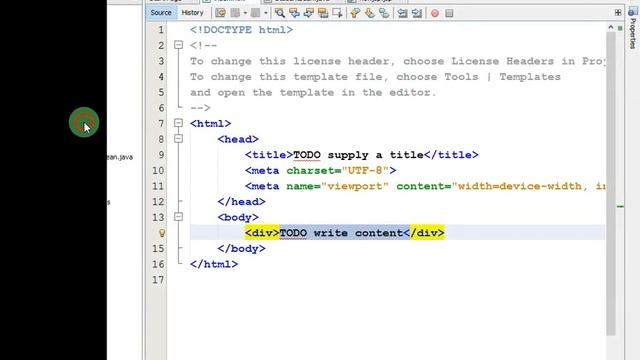Toggle Rectangular Selection toolbar icon

point(337,13)
